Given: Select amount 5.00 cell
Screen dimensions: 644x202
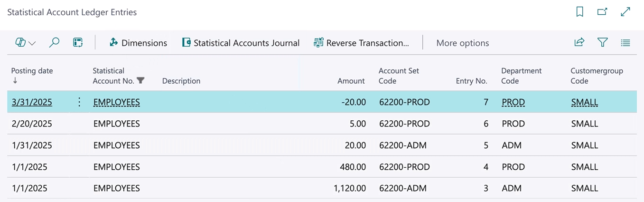Looking at the screenshot, I should click(x=357, y=124).
